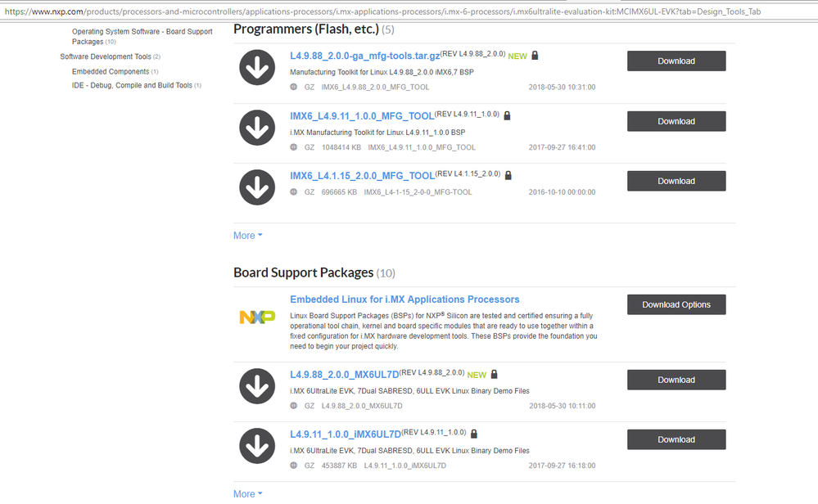Click download arrow icon for L4.9.88_2.0.0-ga_mfg-tools.tar.gz

pos(257,68)
